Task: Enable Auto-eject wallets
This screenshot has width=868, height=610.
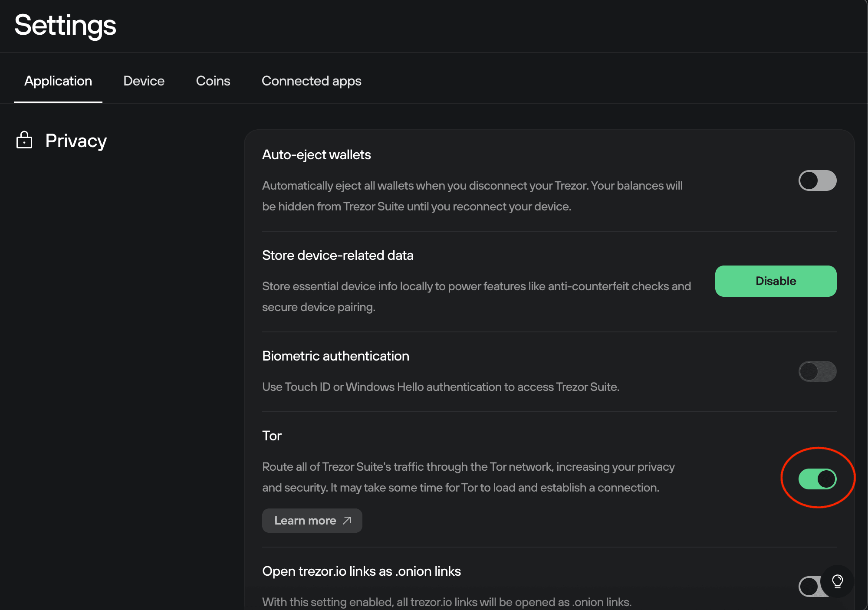Action: [x=817, y=180]
